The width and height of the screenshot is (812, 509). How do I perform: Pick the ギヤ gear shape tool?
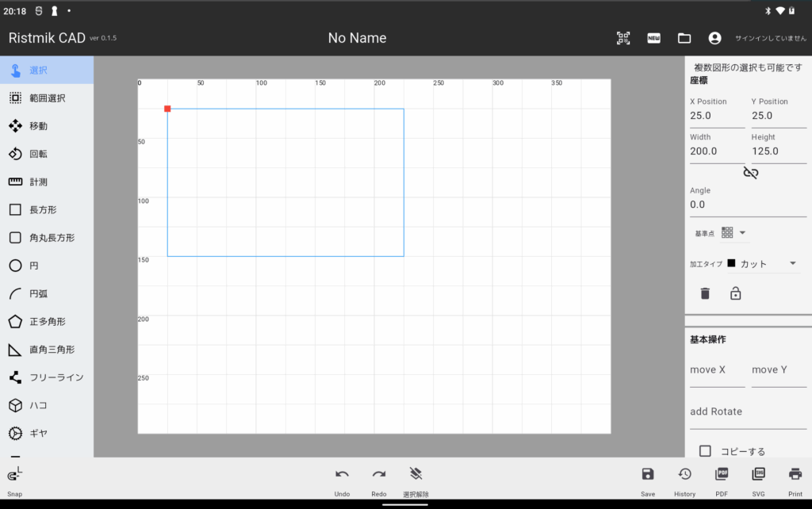38,433
